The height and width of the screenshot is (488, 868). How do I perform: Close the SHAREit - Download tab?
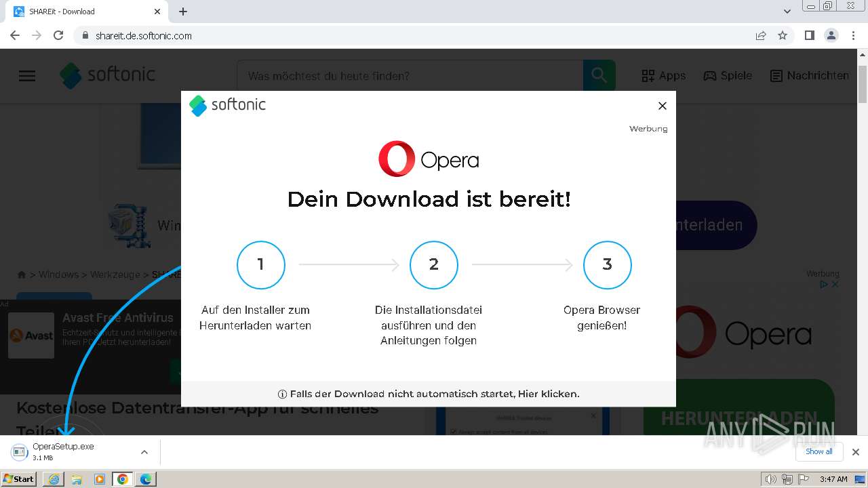(x=157, y=12)
